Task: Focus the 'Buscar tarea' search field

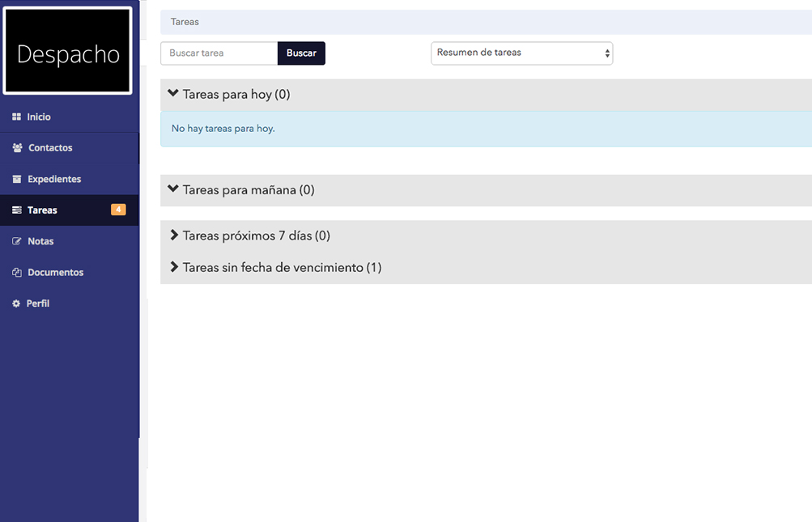Action: [x=219, y=53]
